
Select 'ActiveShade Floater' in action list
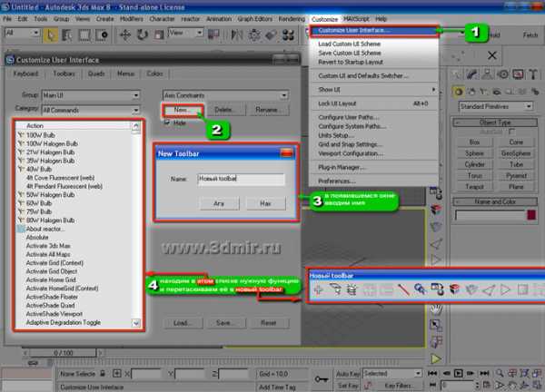[x=52, y=297]
